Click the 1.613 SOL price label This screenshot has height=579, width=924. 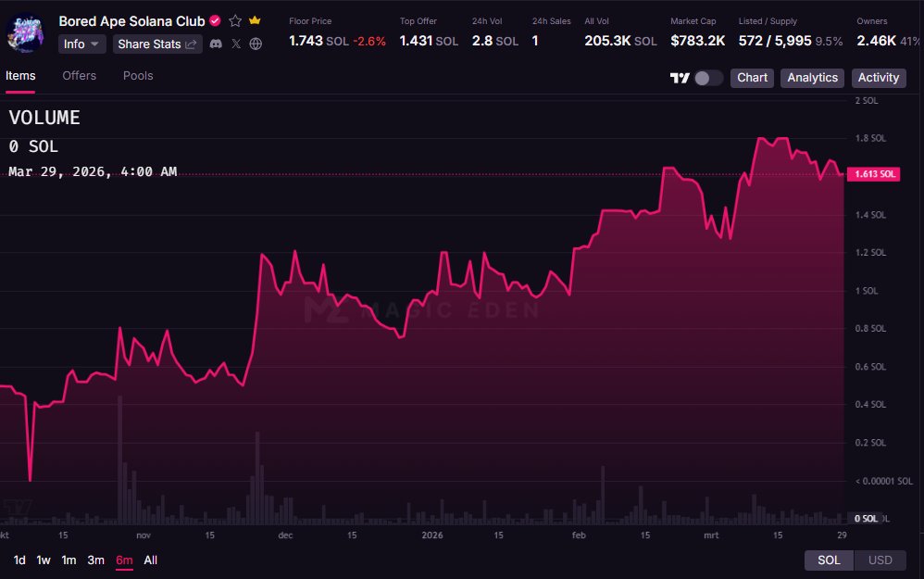pos(874,174)
